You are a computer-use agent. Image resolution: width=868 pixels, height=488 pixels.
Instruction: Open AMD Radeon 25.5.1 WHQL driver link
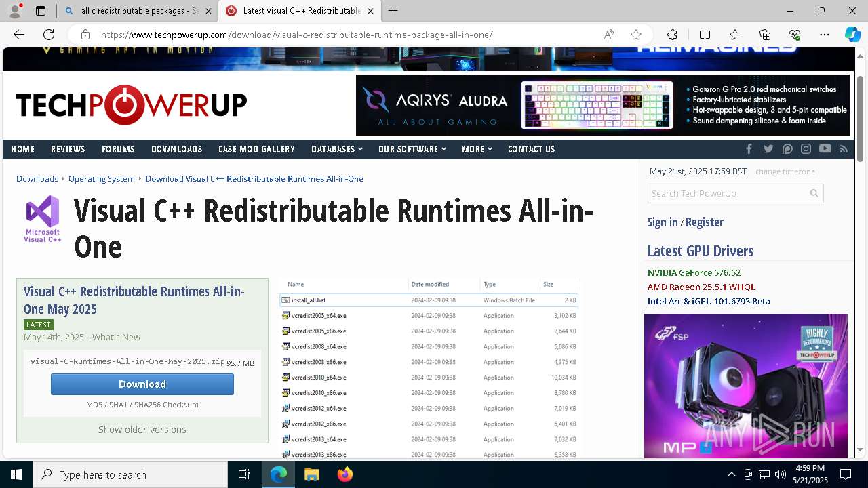(701, 287)
